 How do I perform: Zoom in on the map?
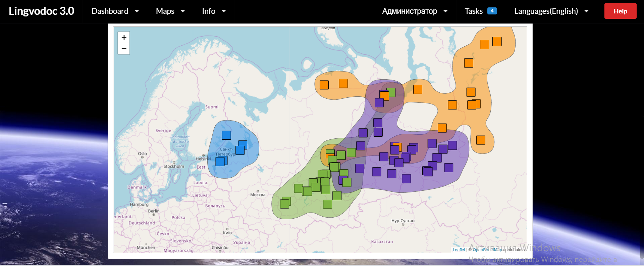[124, 37]
